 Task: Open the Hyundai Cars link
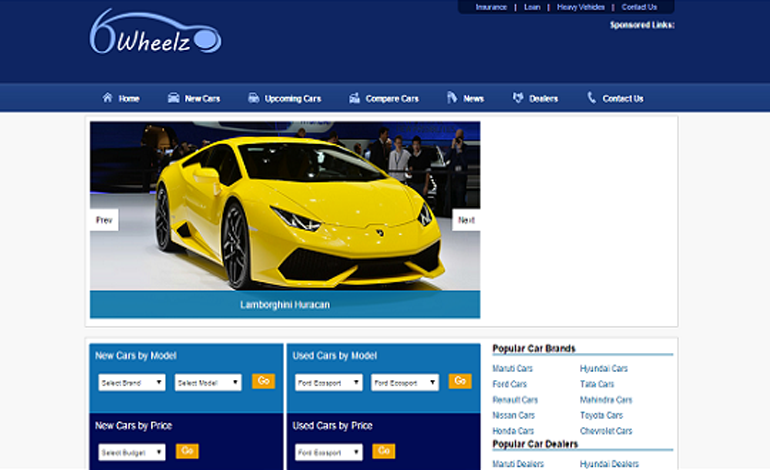point(604,368)
